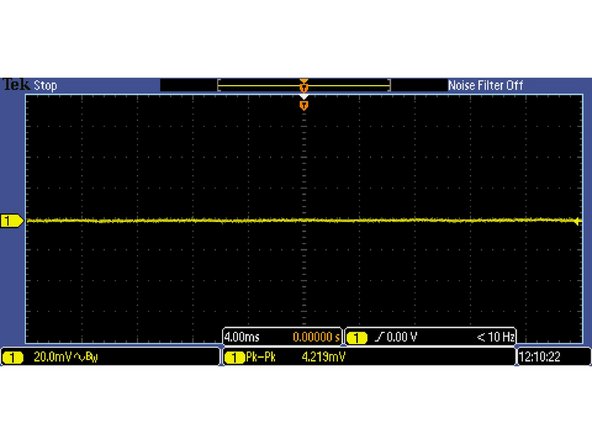Click the 0.00 V trigger level readout
Screen dimensions: 592x444
(x=402, y=337)
